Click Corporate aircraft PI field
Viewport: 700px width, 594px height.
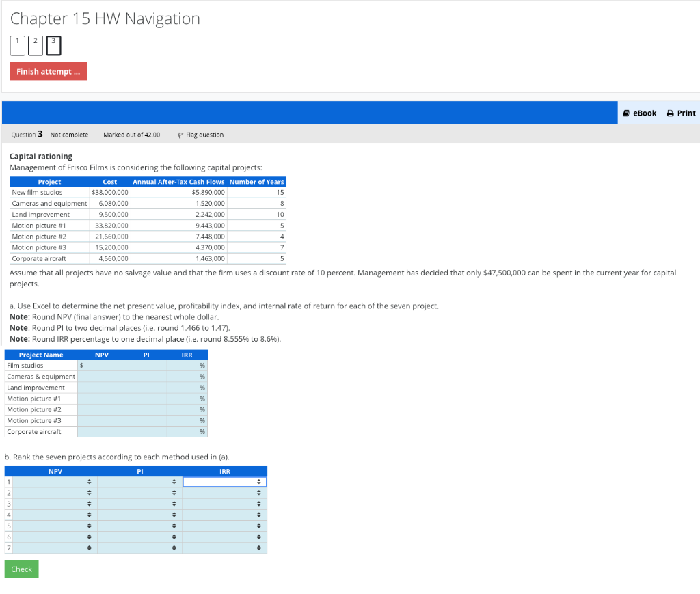pos(146,432)
